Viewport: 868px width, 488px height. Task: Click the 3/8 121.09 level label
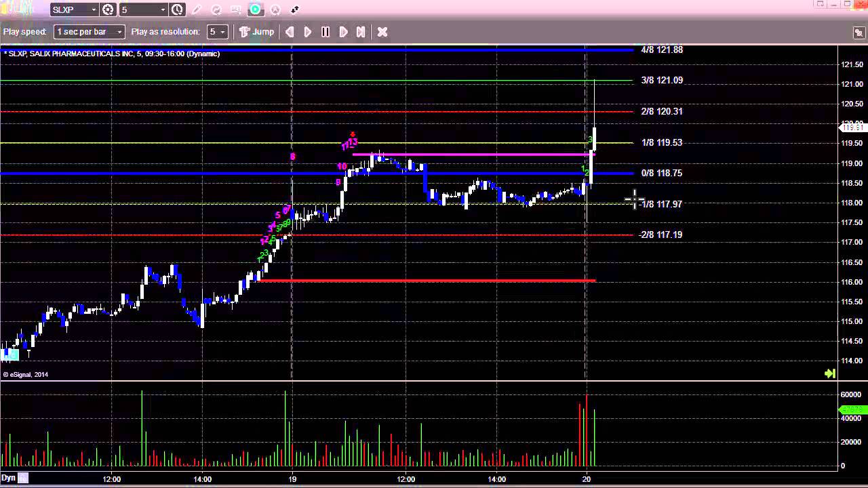[662, 80]
